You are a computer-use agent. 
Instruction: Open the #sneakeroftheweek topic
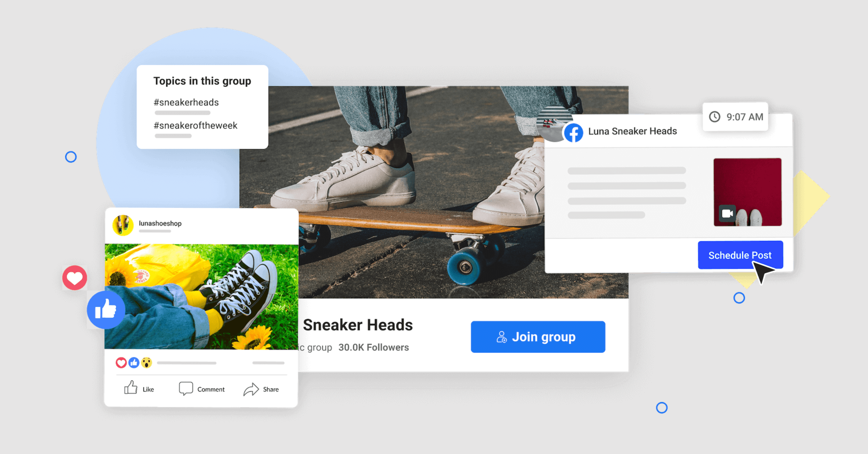tap(195, 125)
